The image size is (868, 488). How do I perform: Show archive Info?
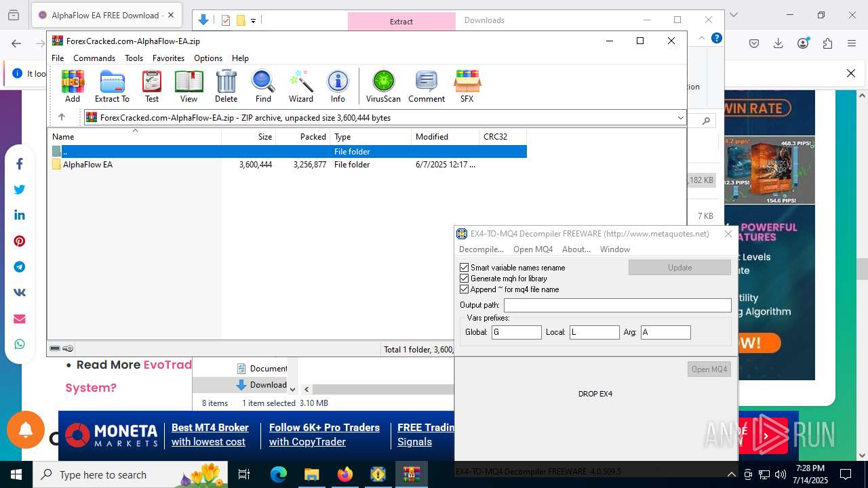coord(338,86)
